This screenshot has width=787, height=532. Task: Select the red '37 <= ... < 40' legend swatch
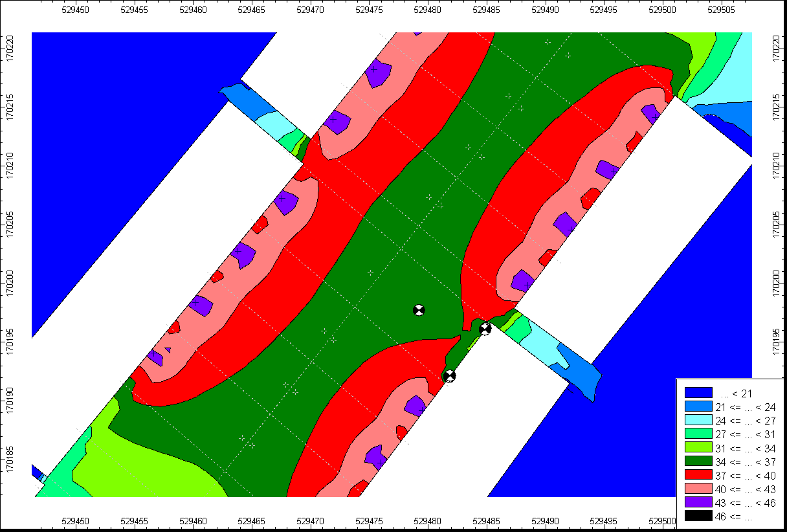[698, 475]
